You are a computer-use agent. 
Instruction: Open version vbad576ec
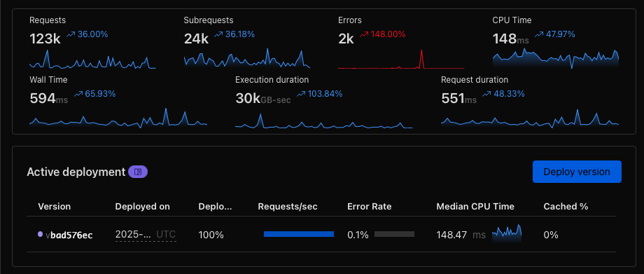click(69, 235)
